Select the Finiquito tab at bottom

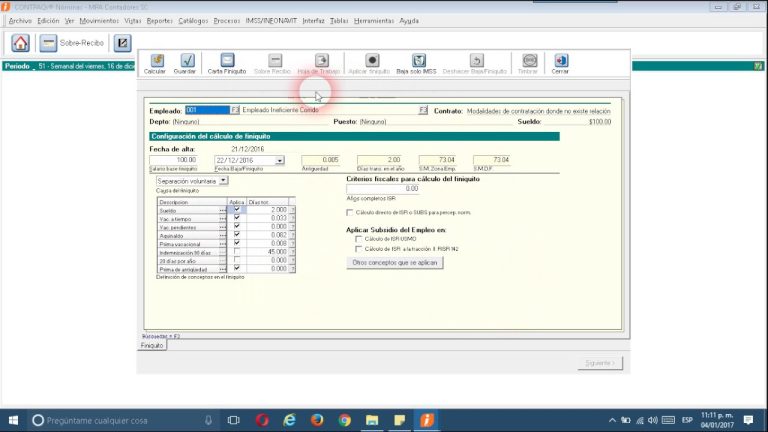coord(151,345)
